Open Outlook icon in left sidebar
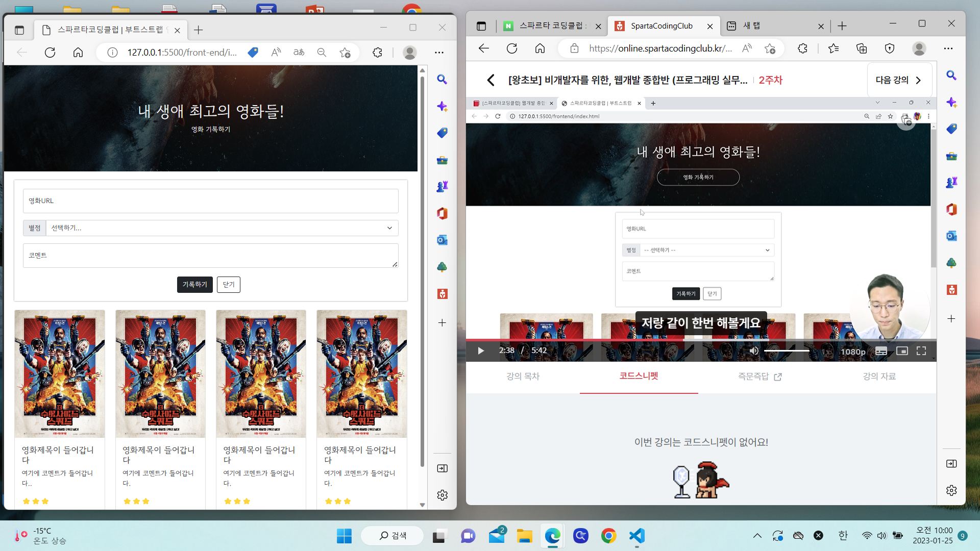This screenshot has height=551, width=980. pos(442,240)
